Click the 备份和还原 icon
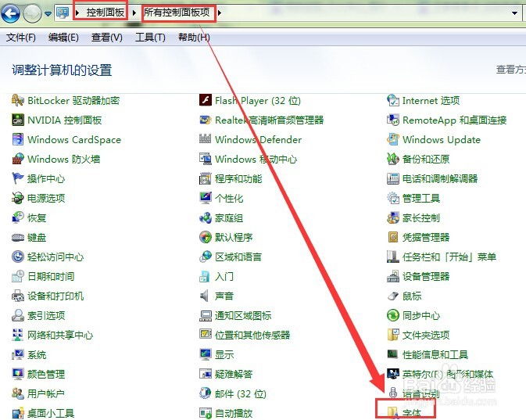 tap(393, 159)
